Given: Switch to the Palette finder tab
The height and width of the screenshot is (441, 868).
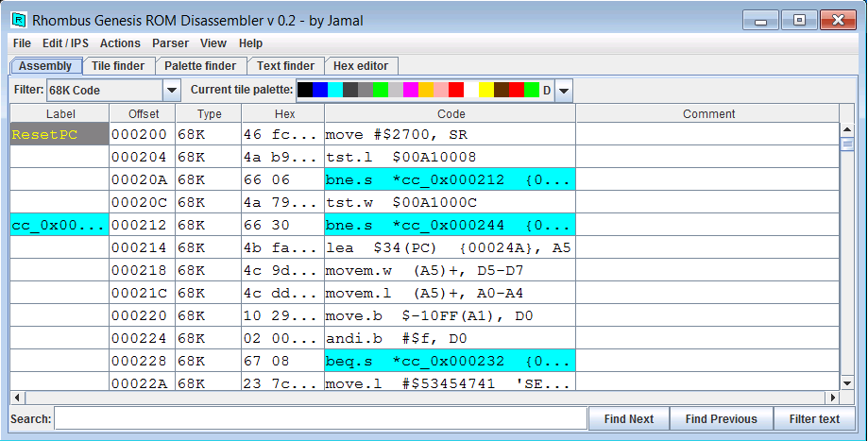Looking at the screenshot, I should tap(200, 66).
